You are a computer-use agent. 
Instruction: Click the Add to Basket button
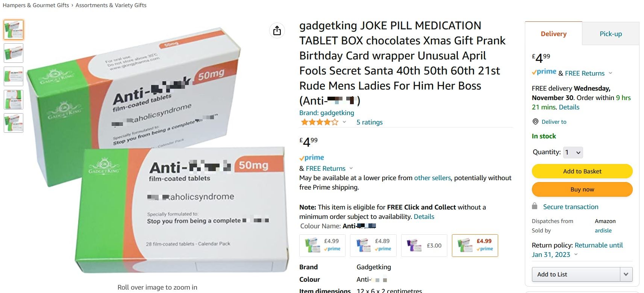[x=582, y=171]
